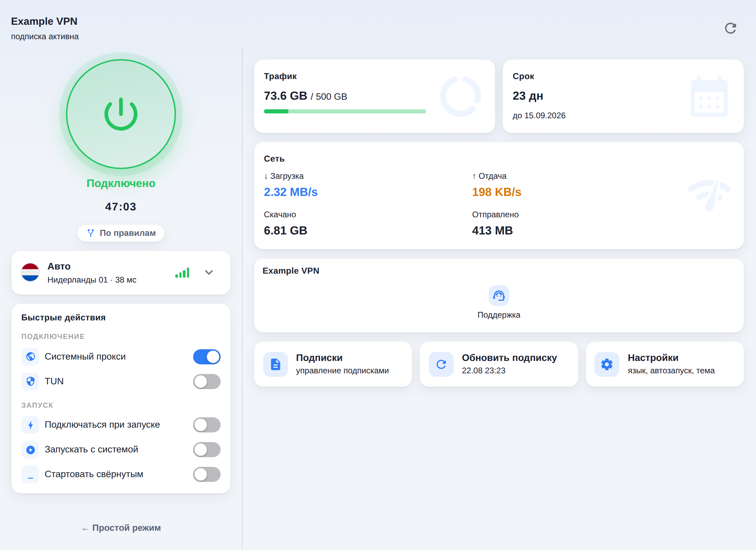756x550 pixels.
Task: Click the 6.81 GB downloaded value
Action: [x=285, y=230]
